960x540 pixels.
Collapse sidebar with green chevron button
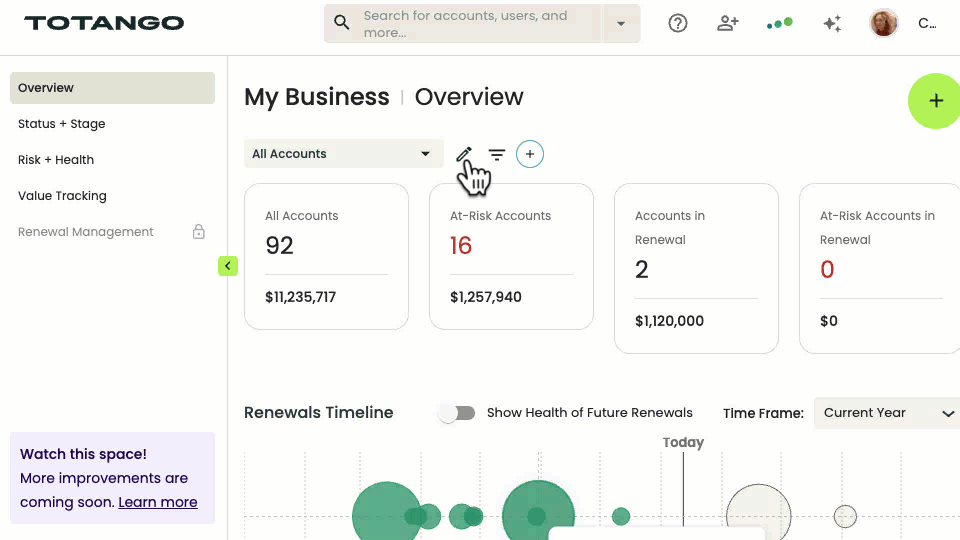pos(228,266)
